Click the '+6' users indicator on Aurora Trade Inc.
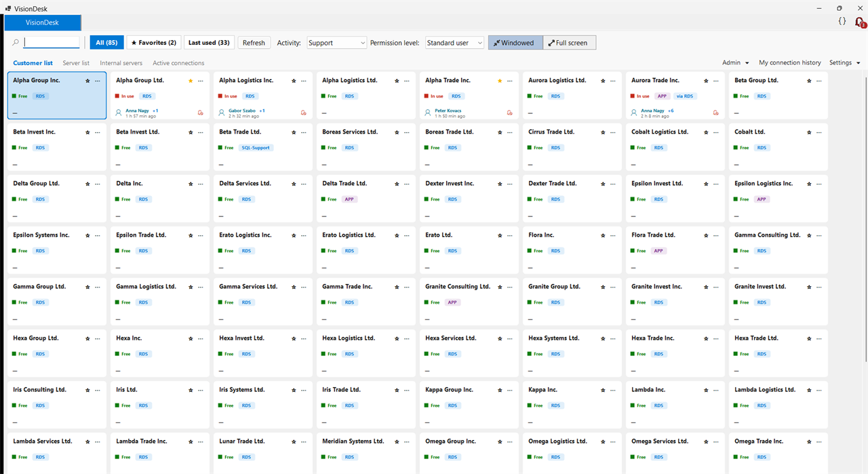 [x=671, y=111]
